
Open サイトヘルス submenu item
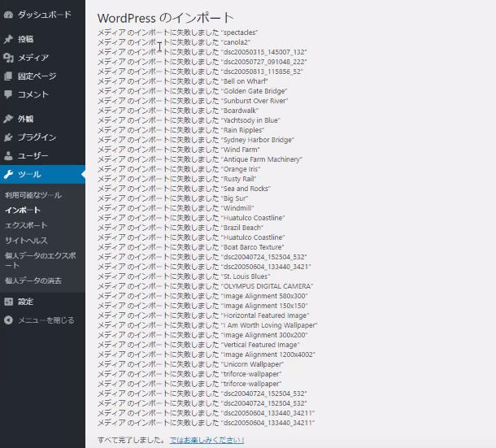[x=26, y=241]
